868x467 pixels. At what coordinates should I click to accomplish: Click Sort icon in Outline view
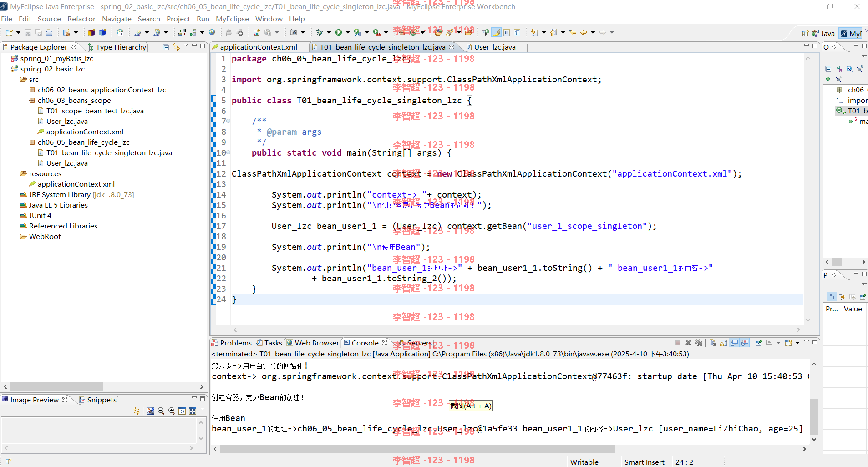click(x=838, y=69)
